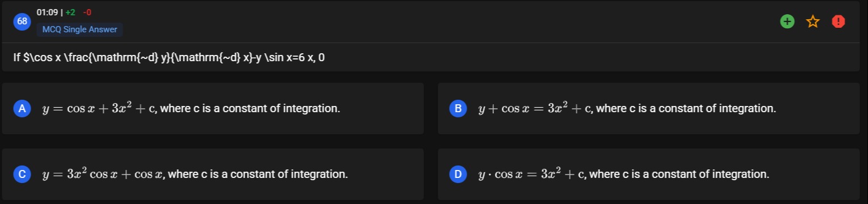
Task: Select the blue C option badge
Action: (22, 174)
